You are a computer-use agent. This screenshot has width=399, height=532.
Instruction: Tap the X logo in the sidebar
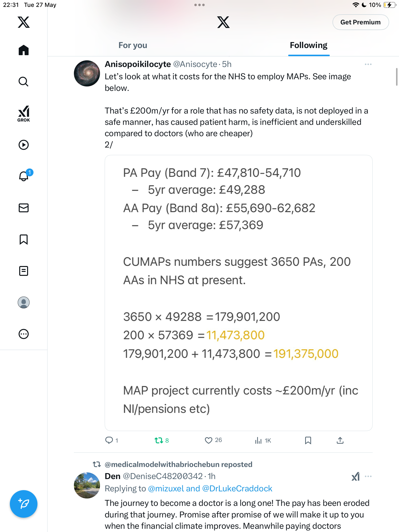[x=24, y=22]
